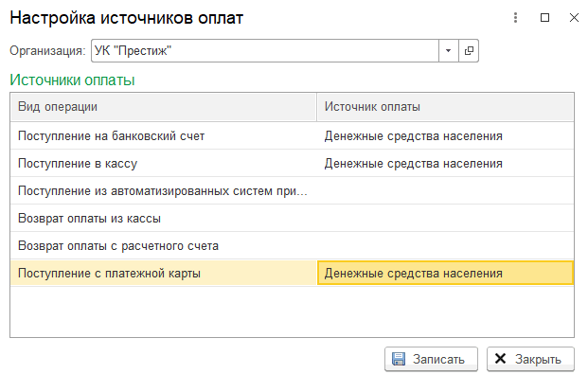Open the three-dot more actions menu
Screen dimensions: 588x374
click(x=516, y=18)
